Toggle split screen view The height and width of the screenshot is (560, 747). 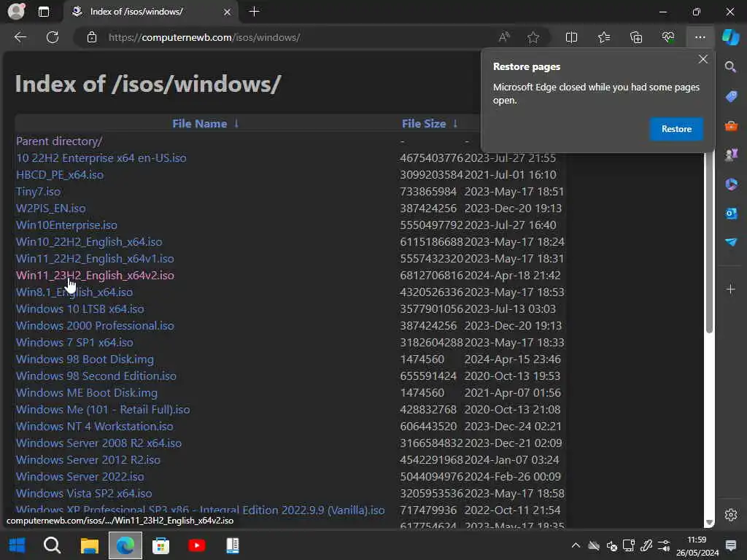coord(571,37)
